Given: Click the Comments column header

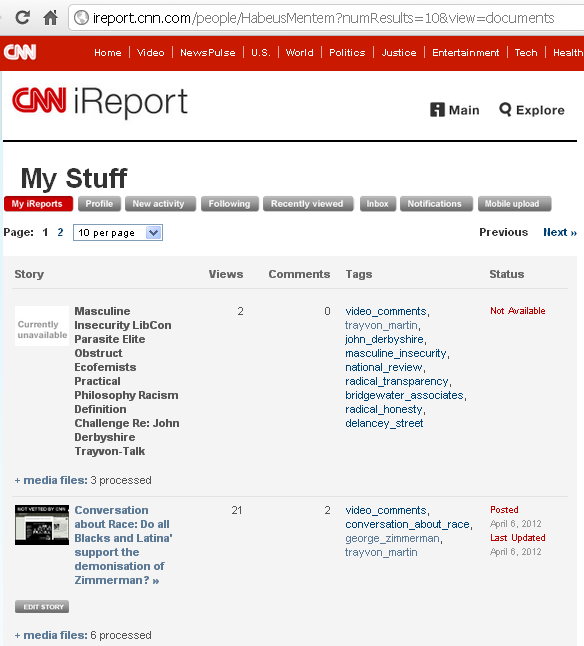Looking at the screenshot, I should point(299,274).
